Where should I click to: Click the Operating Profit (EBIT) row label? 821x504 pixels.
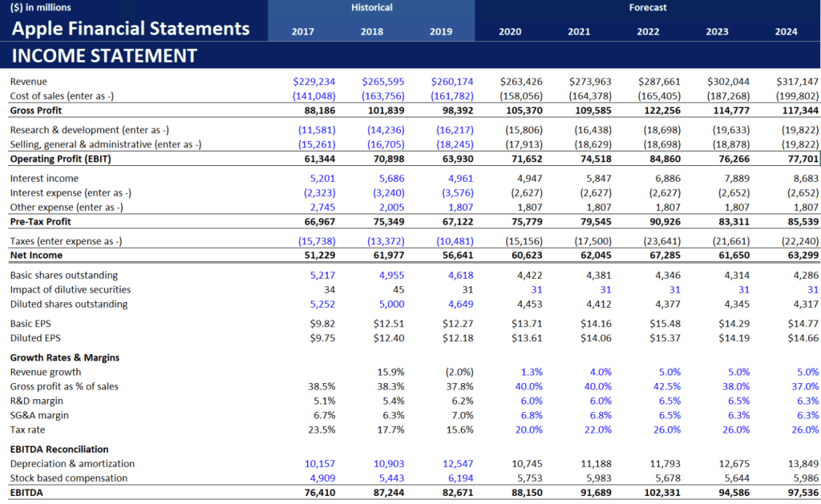tap(60, 159)
